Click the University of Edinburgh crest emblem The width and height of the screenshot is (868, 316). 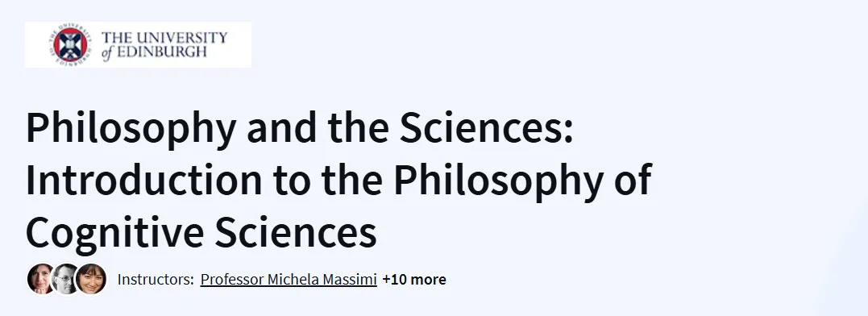(x=70, y=45)
